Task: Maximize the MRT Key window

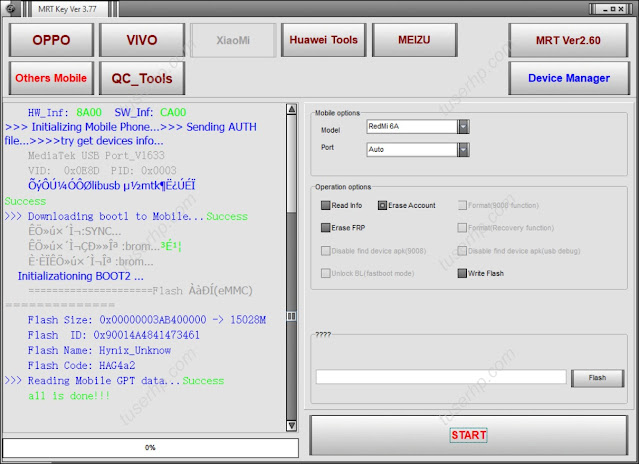Action: tap(613, 9)
